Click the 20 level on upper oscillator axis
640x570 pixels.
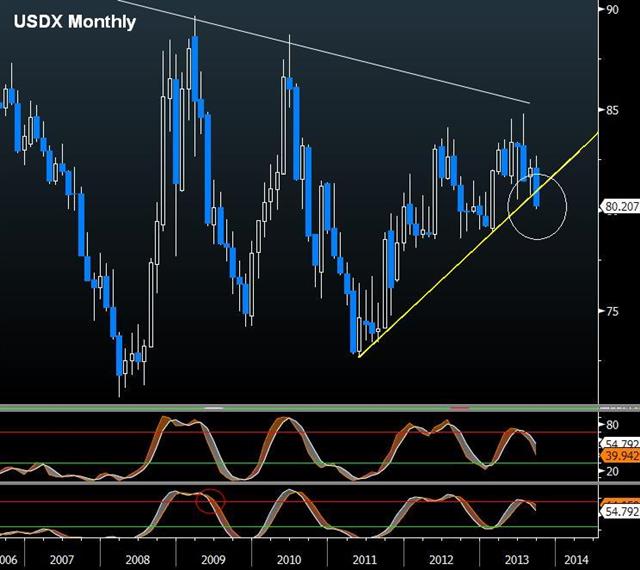612,471
